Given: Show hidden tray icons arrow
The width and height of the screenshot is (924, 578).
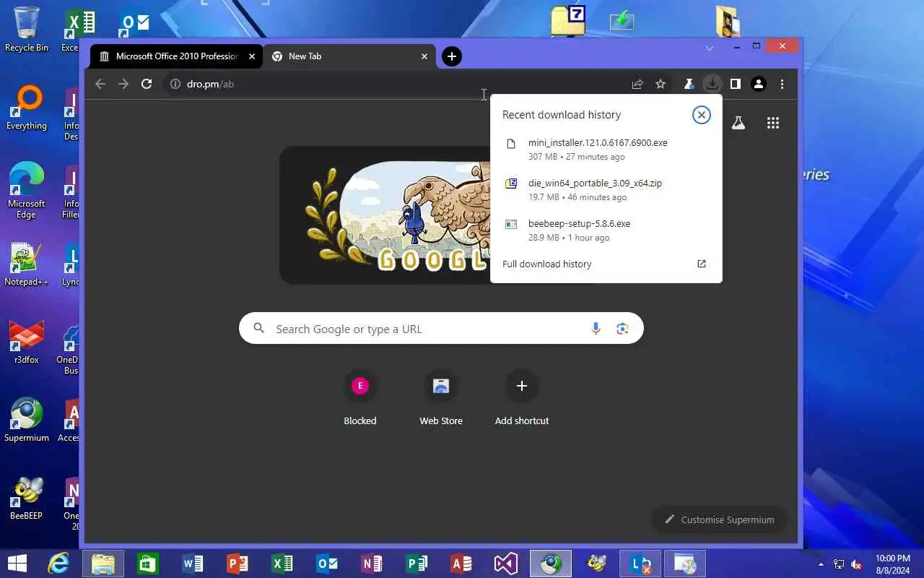Looking at the screenshot, I should coord(821,564).
